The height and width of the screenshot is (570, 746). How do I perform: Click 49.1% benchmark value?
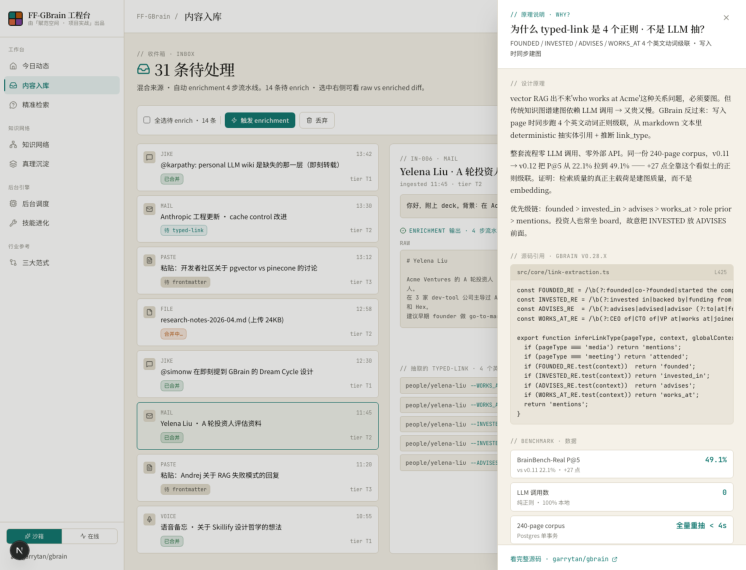pyautogui.click(x=716, y=460)
